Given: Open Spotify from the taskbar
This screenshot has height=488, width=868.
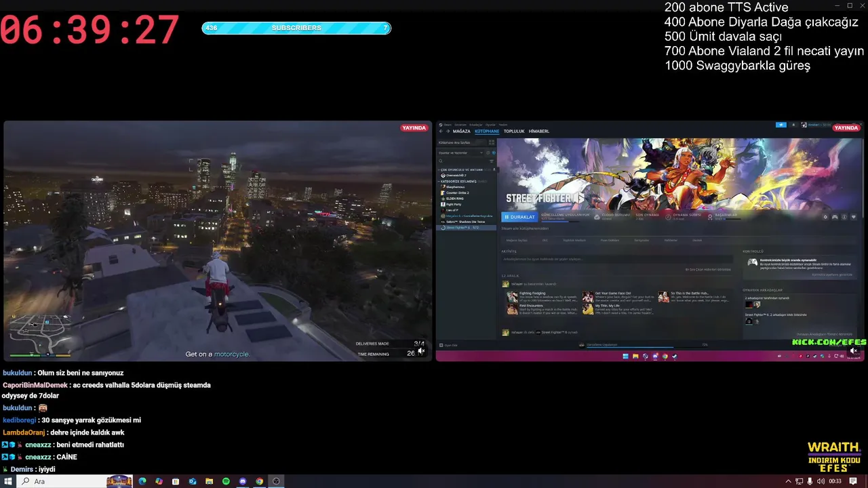Looking at the screenshot, I should click(x=226, y=481).
